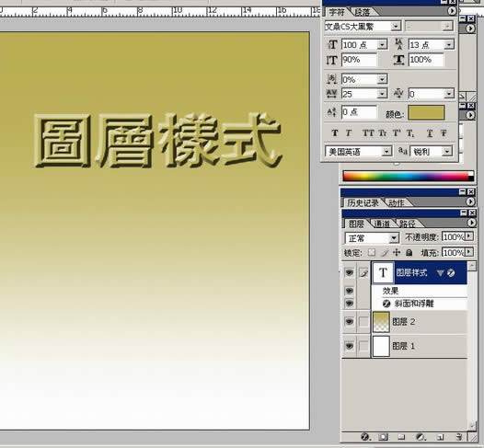Hide 图层 1 with its eye icon
This screenshot has width=484, height=448.
pyautogui.click(x=349, y=346)
